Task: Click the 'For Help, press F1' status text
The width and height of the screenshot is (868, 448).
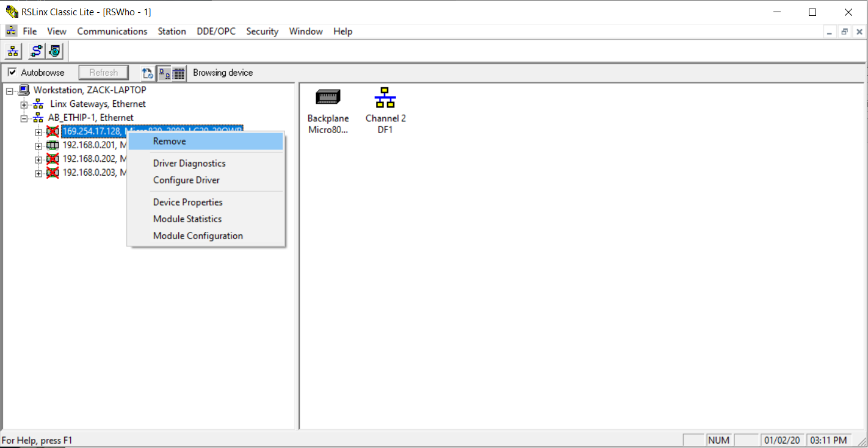Action: coord(37,440)
